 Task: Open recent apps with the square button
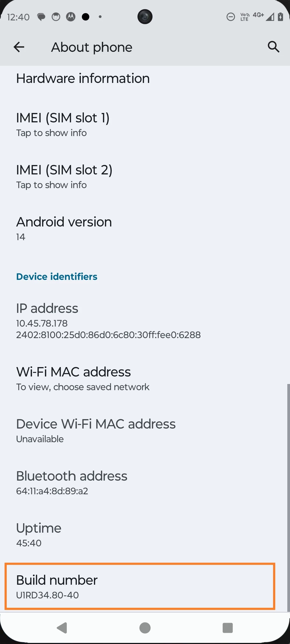coord(227,628)
